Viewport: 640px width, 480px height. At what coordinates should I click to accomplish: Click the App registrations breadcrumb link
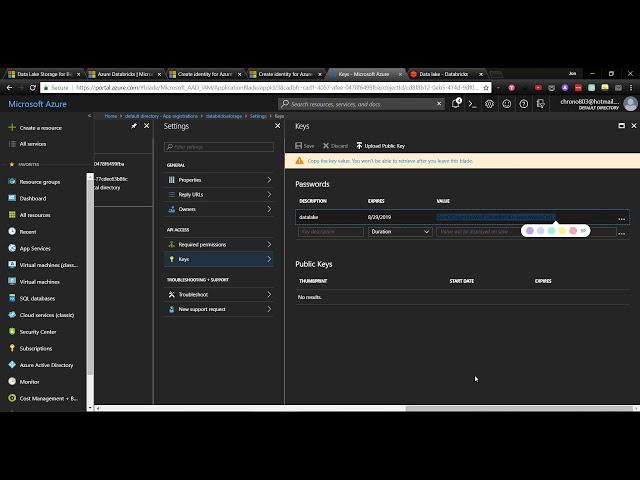pyautogui.click(x=161, y=116)
